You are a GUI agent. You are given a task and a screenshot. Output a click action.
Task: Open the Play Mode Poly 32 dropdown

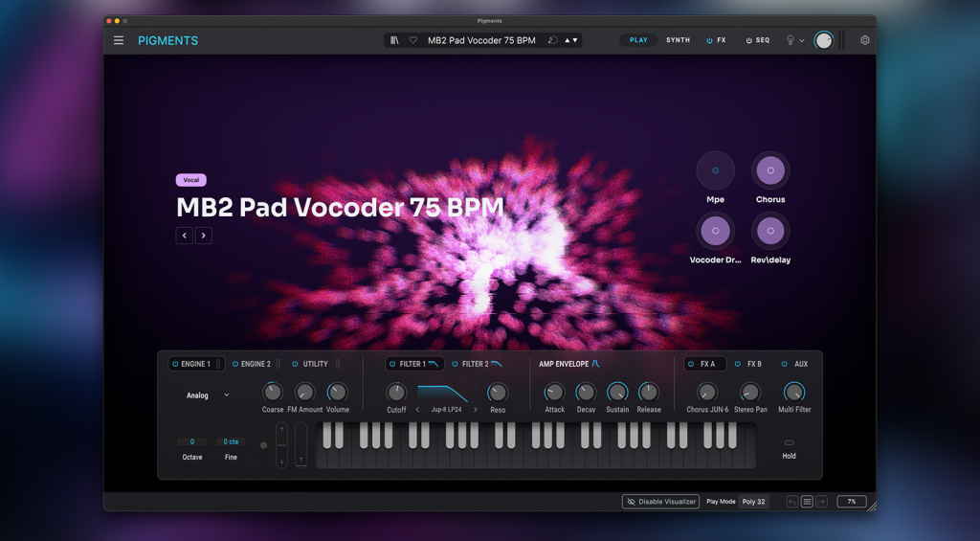click(753, 502)
